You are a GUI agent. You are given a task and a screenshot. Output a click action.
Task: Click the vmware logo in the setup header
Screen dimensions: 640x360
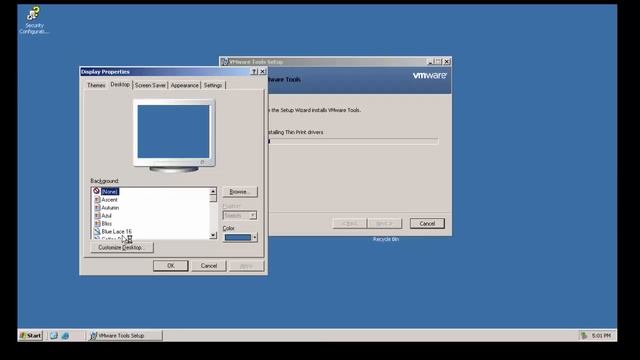coord(429,76)
